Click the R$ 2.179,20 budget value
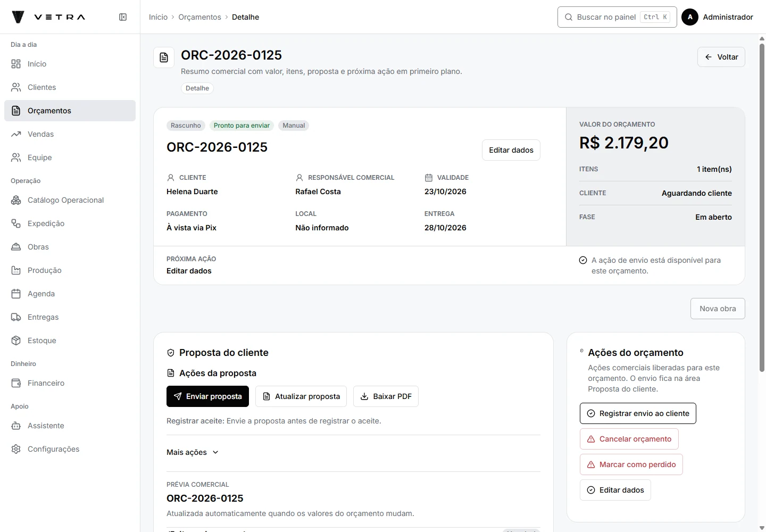This screenshot has height=532, width=766. pos(624,143)
